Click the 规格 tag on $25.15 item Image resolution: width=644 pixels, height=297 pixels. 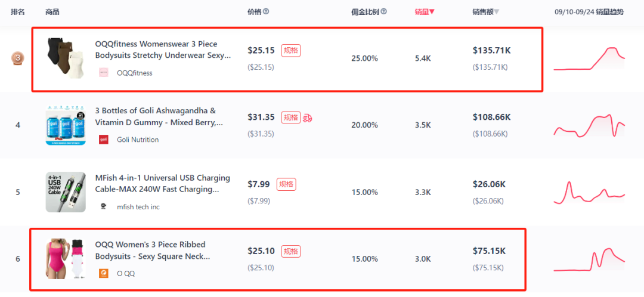(x=291, y=51)
